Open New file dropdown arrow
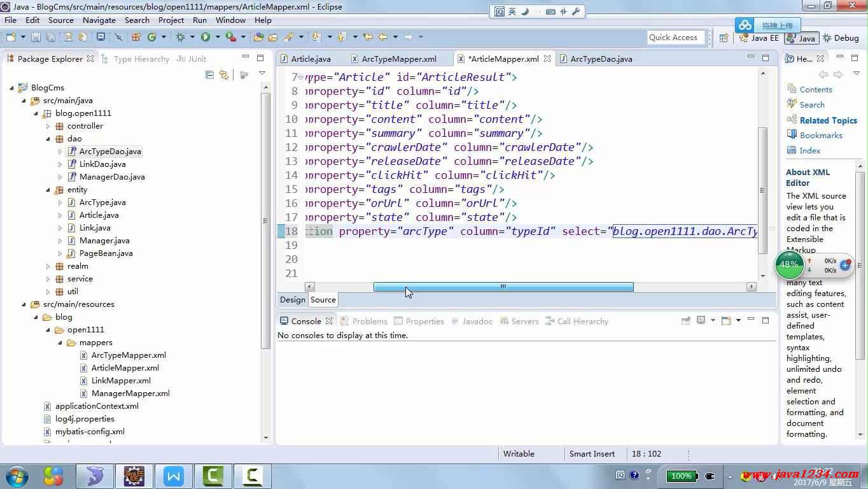The height and width of the screenshot is (489, 868). coord(23,38)
